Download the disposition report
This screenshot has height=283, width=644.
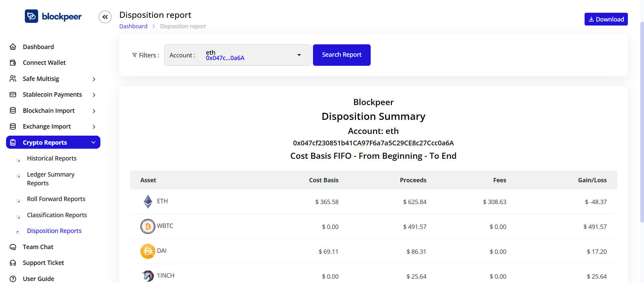[606, 19]
